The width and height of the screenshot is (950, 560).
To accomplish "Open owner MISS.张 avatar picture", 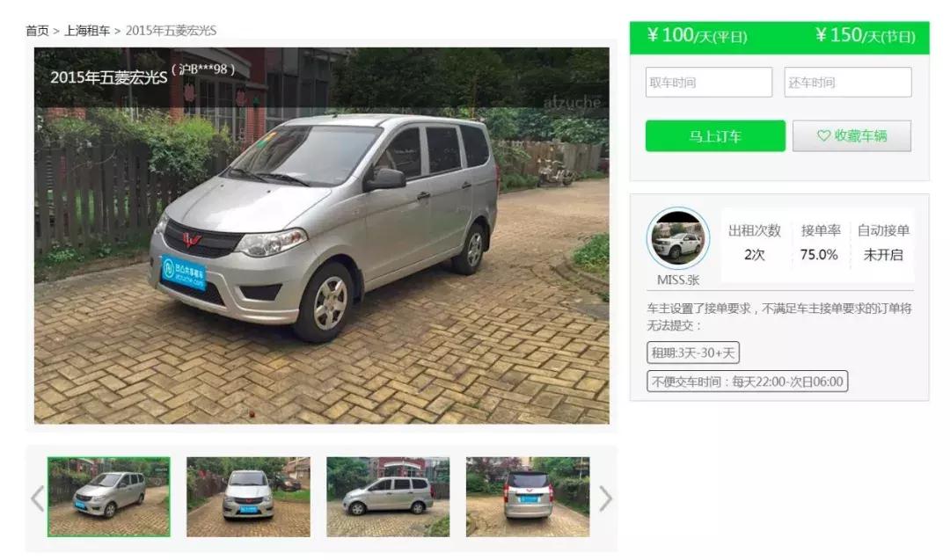I will pos(677,238).
